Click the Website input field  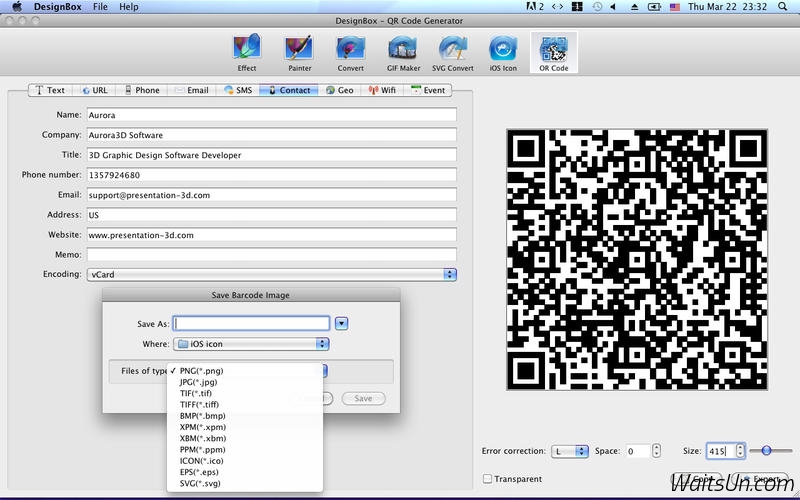(x=271, y=235)
